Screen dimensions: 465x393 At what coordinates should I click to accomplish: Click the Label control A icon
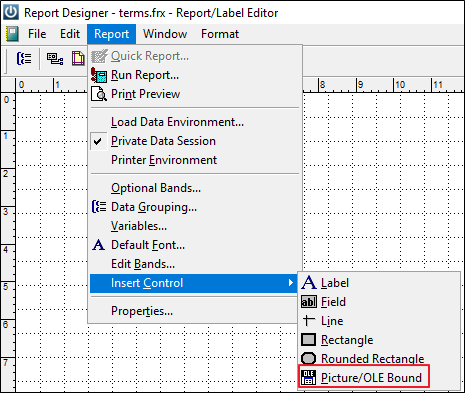coord(309,283)
